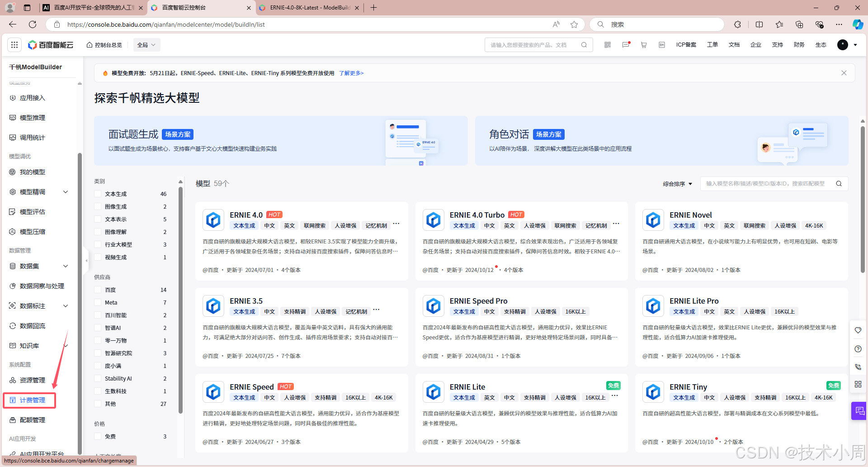Open the Copilot sidebar icon
The width and height of the screenshot is (868, 467).
point(858,24)
